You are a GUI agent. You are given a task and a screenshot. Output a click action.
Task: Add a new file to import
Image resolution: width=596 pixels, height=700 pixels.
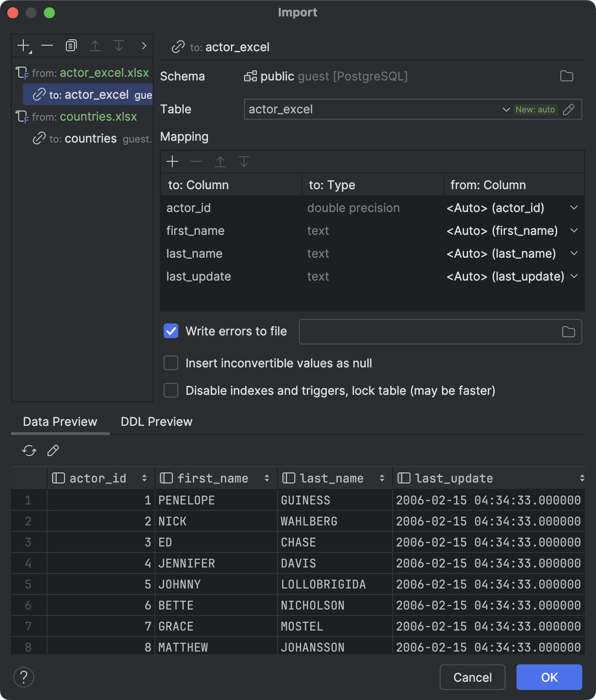(x=22, y=45)
